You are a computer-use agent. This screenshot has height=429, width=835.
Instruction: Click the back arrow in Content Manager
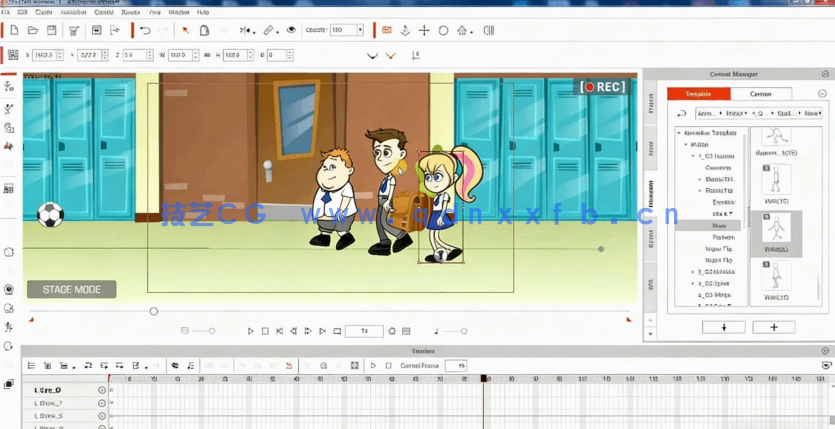coord(681,113)
